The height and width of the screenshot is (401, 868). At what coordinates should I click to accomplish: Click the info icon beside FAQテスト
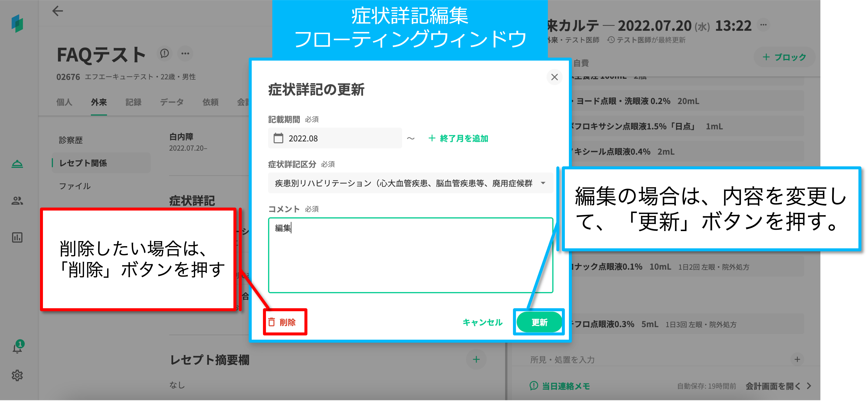[164, 53]
